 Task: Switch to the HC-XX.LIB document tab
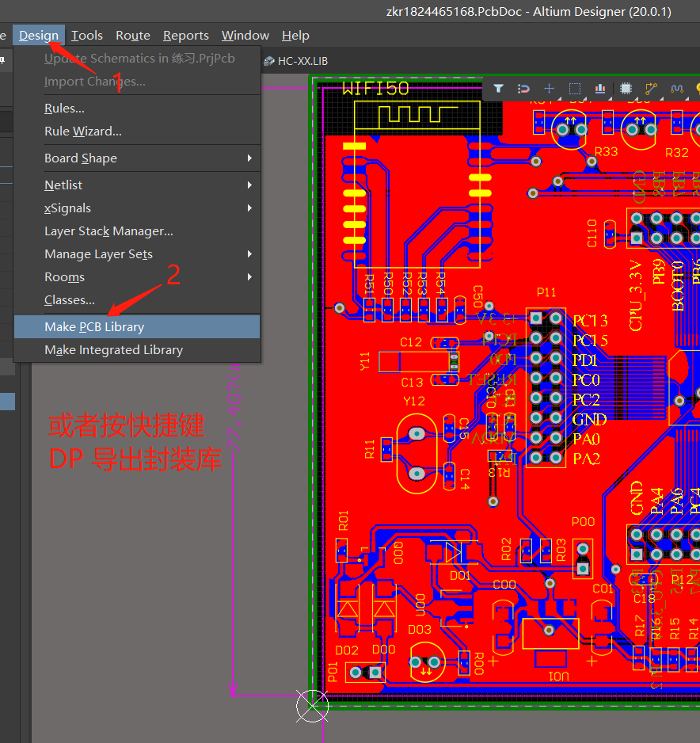point(296,61)
